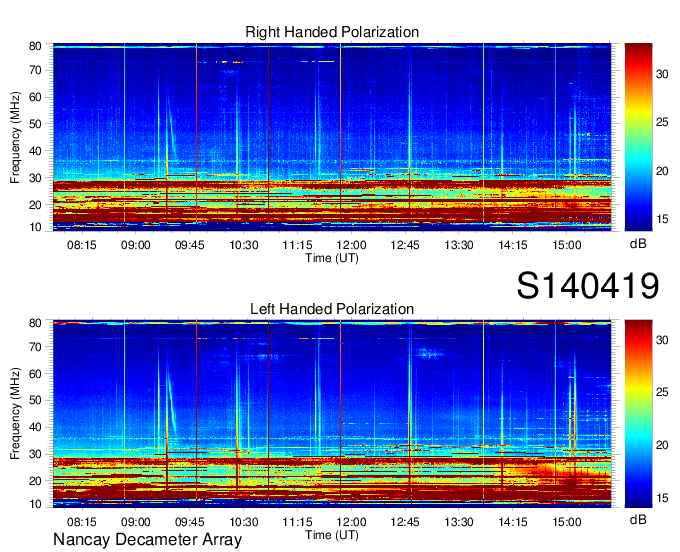
Task: Click 11:15 time tick on Right Handed plot
Action: 298,245
